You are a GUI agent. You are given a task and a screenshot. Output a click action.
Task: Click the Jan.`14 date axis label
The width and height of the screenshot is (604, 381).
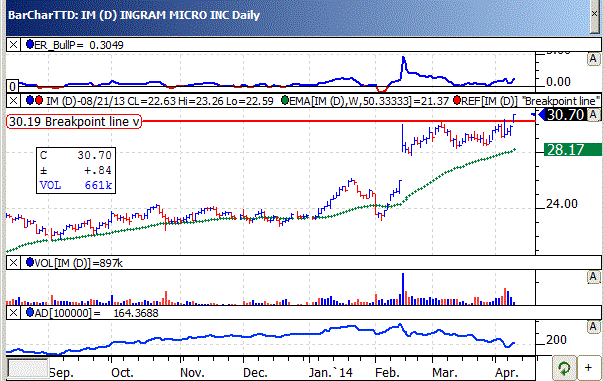tap(331, 373)
